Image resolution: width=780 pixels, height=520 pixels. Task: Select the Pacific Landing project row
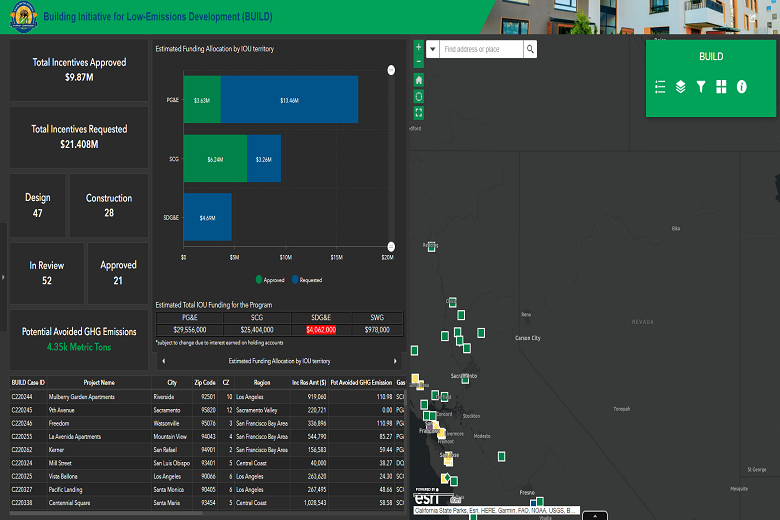point(207,490)
